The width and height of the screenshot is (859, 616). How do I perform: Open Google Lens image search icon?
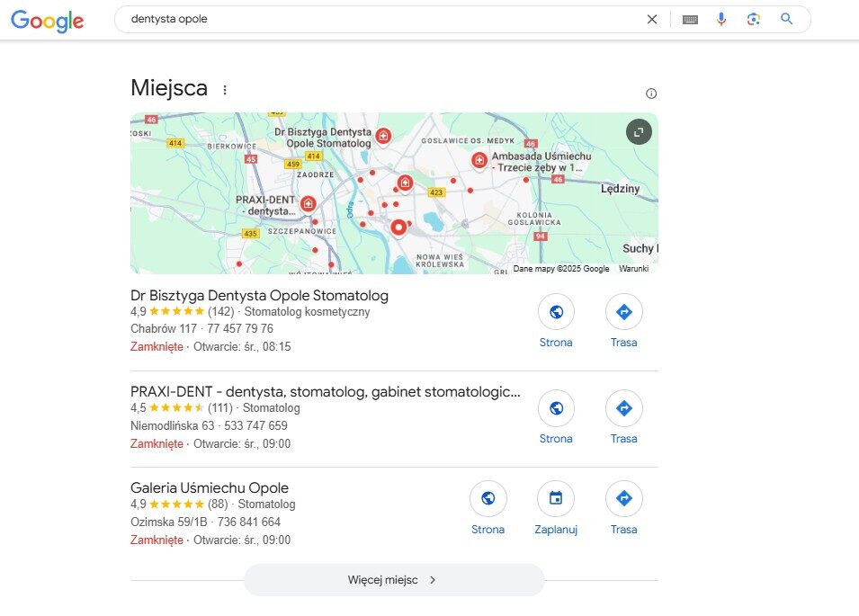[753, 19]
